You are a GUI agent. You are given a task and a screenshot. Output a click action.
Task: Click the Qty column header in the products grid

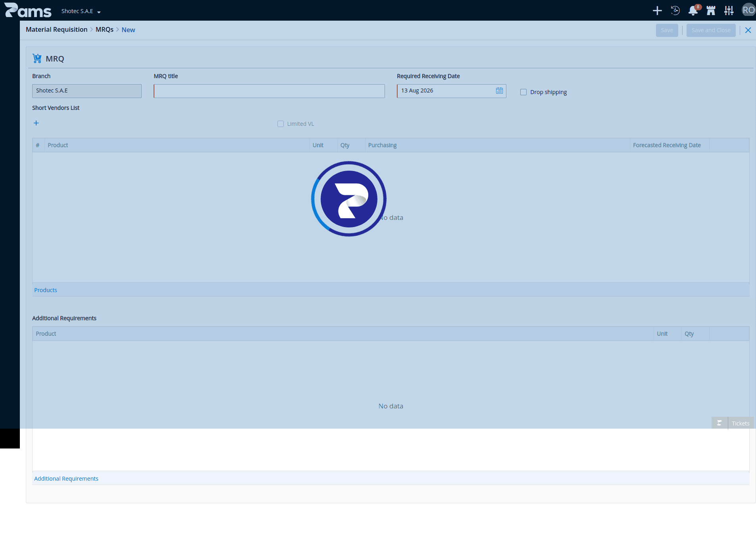click(x=351, y=145)
